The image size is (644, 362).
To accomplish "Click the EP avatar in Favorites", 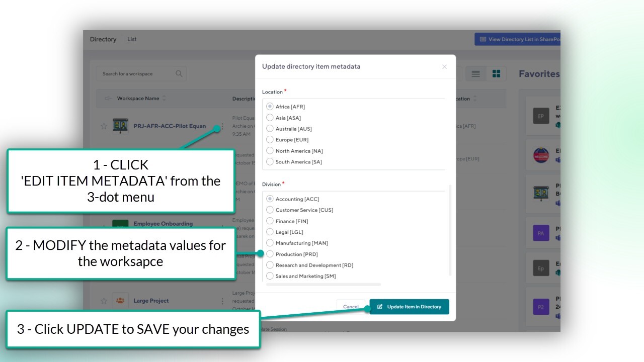I will [541, 116].
